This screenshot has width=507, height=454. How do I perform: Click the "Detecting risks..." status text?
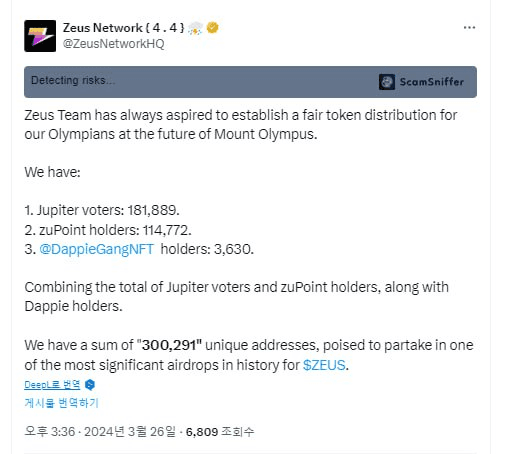point(73,80)
